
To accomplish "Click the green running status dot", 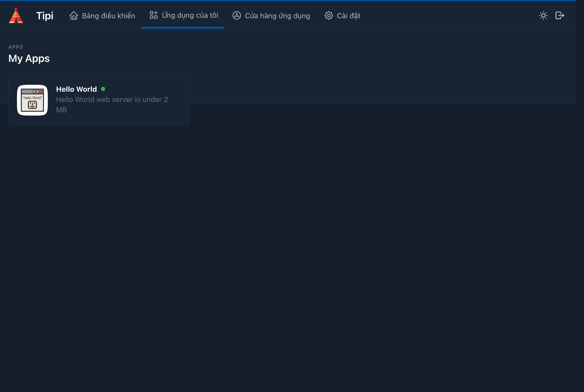I will pos(103,89).
